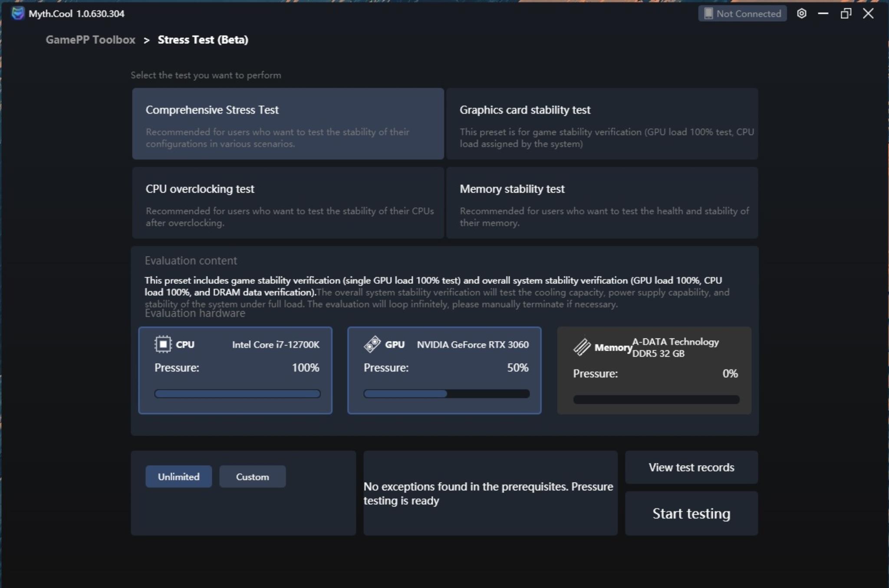Select the Comprehensive Stress Test preset

tap(288, 124)
